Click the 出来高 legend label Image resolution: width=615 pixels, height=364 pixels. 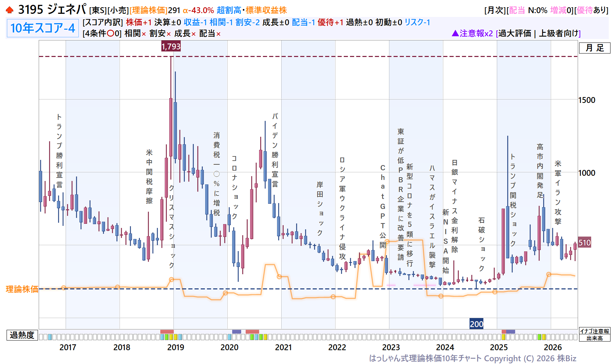(x=595, y=338)
